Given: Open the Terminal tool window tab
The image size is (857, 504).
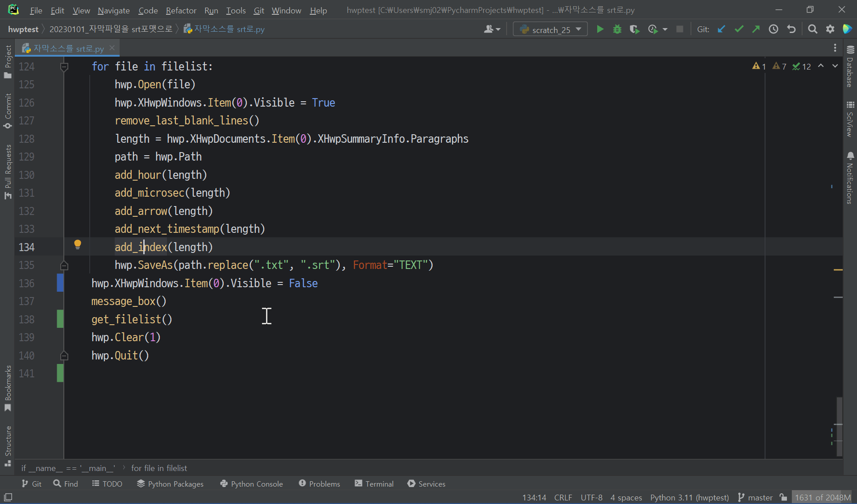Looking at the screenshot, I should pyautogui.click(x=374, y=484).
